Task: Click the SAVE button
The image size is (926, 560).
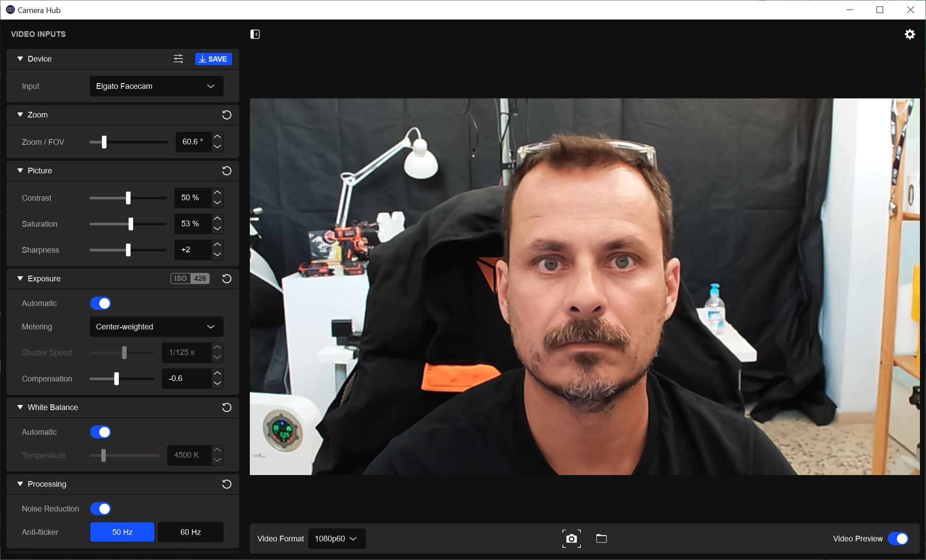Action: coord(213,59)
